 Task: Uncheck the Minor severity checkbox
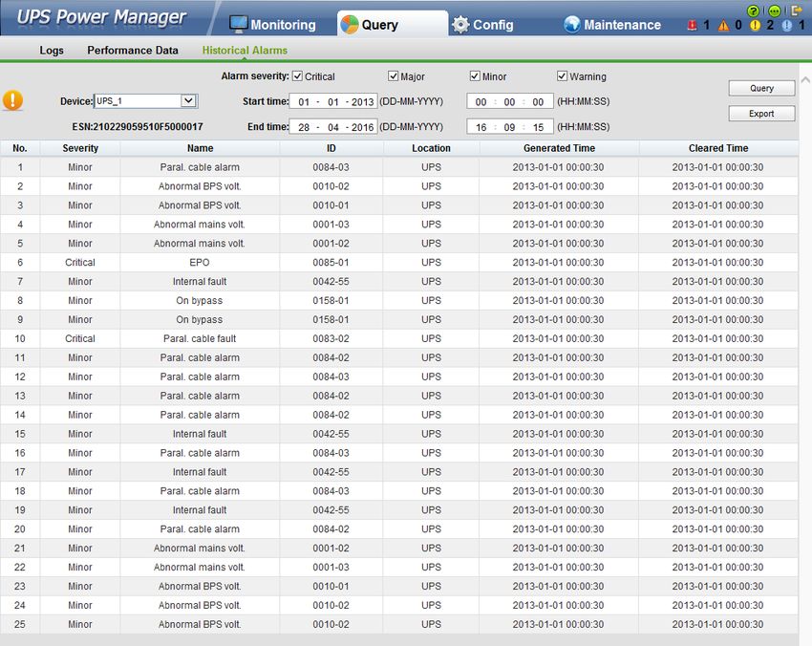pos(475,76)
